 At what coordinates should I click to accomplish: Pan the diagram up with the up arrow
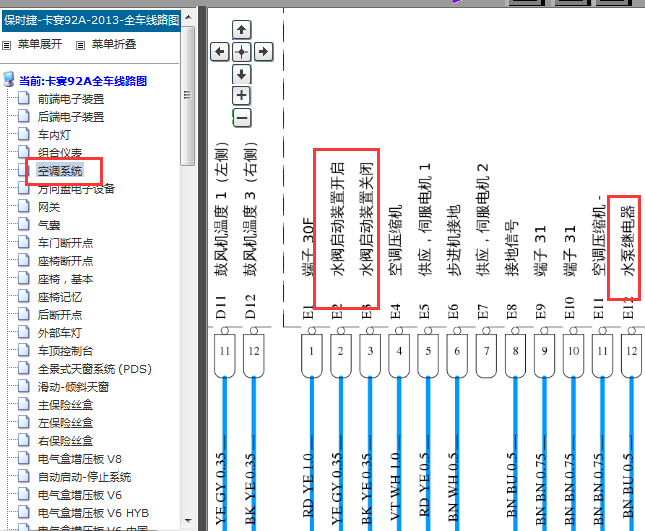click(241, 30)
